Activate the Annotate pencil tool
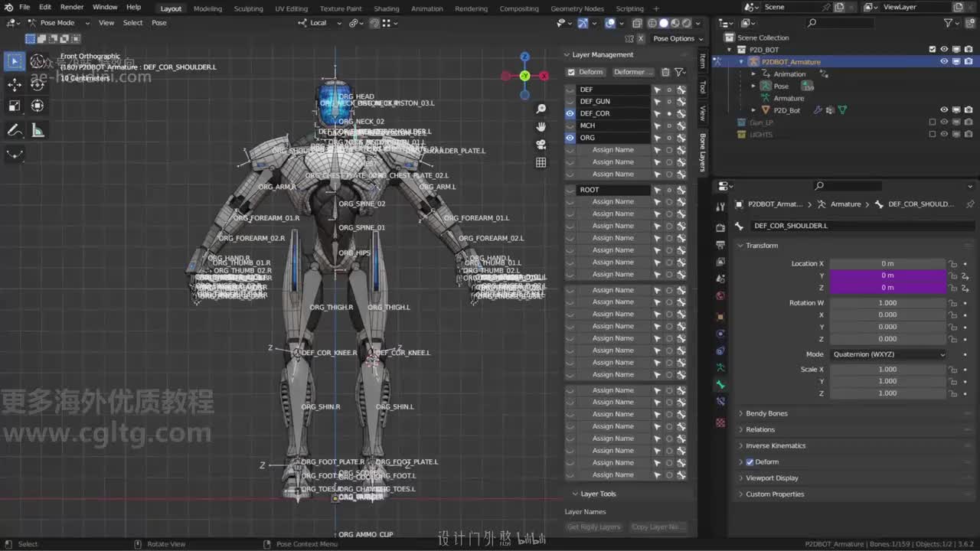The width and height of the screenshot is (980, 551). coord(15,131)
